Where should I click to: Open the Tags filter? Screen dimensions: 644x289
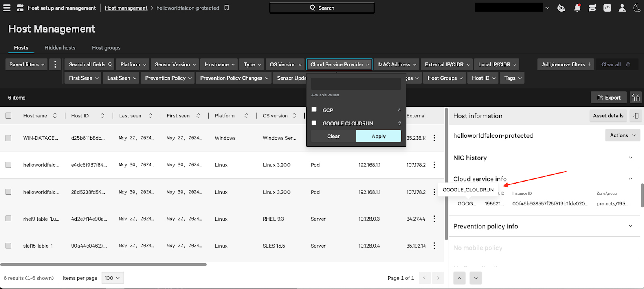(x=513, y=78)
